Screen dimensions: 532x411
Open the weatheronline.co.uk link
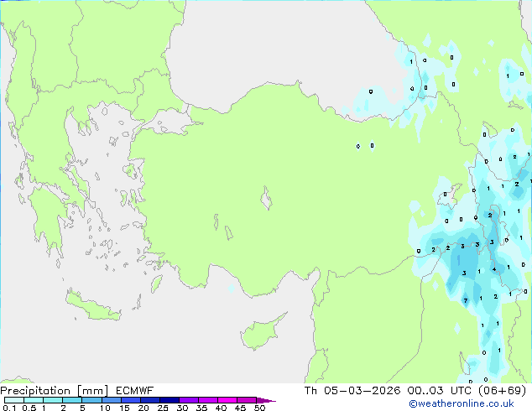pyautogui.click(x=462, y=403)
